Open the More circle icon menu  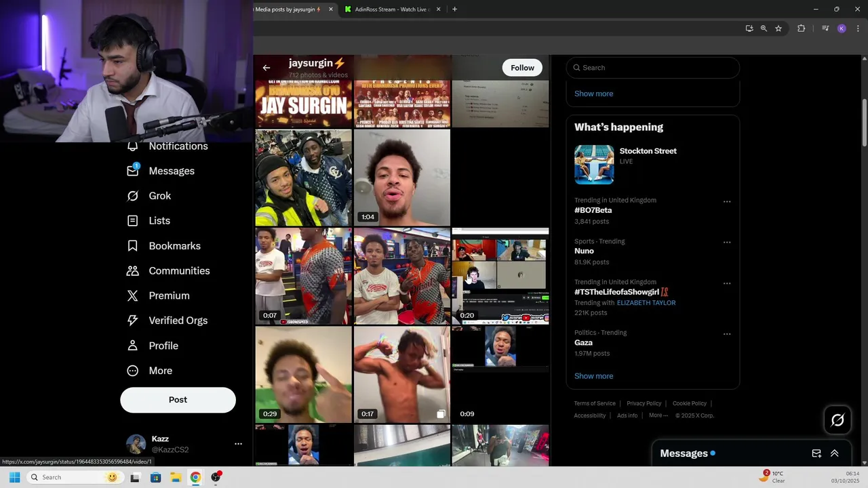[133, 371]
